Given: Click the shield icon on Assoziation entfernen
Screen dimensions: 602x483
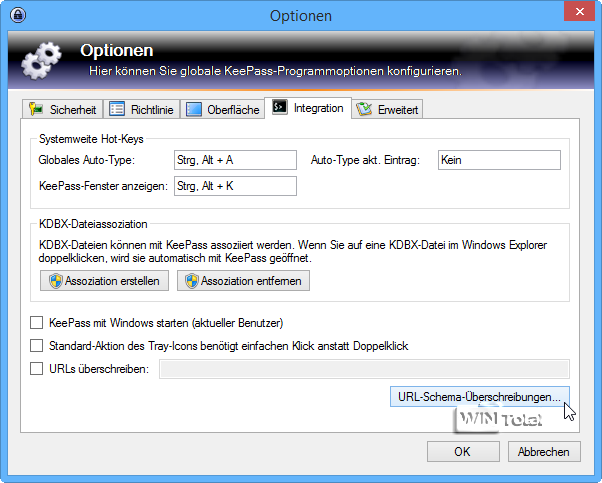Looking at the screenshot, I should coord(192,281).
